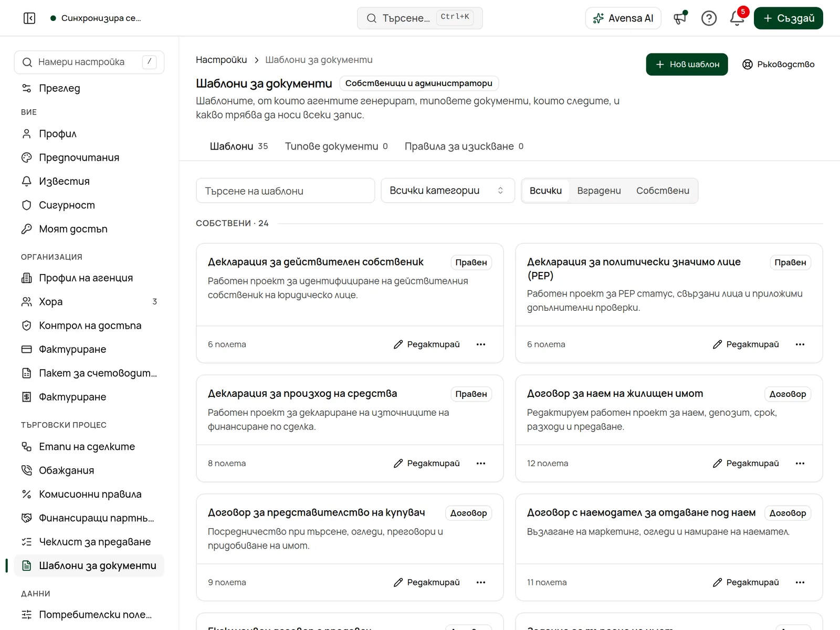840x630 pixels.
Task: Open the Всички категории dropdown
Action: [447, 191]
